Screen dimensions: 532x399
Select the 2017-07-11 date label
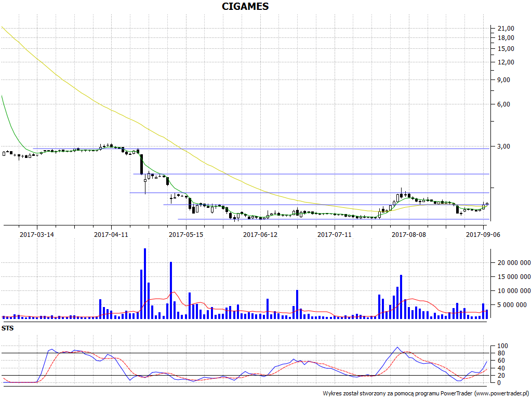[335, 234]
